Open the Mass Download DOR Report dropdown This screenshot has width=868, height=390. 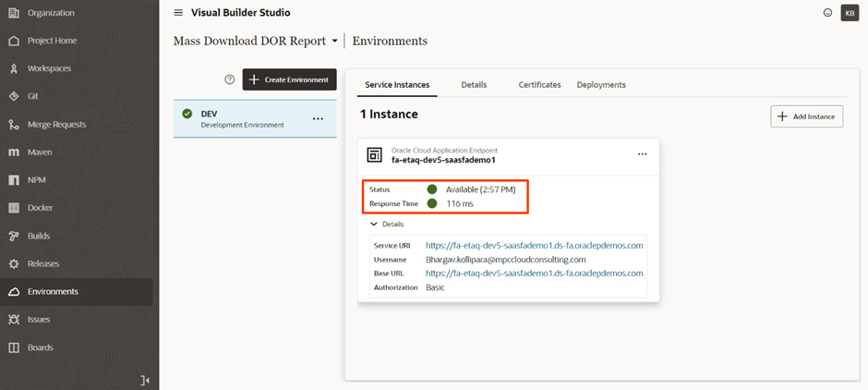click(x=334, y=42)
